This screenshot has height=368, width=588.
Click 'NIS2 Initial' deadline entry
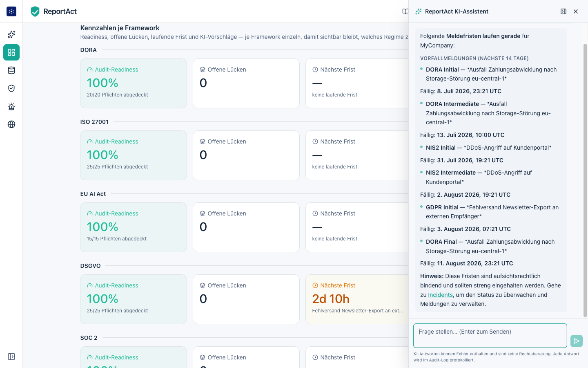488,148
